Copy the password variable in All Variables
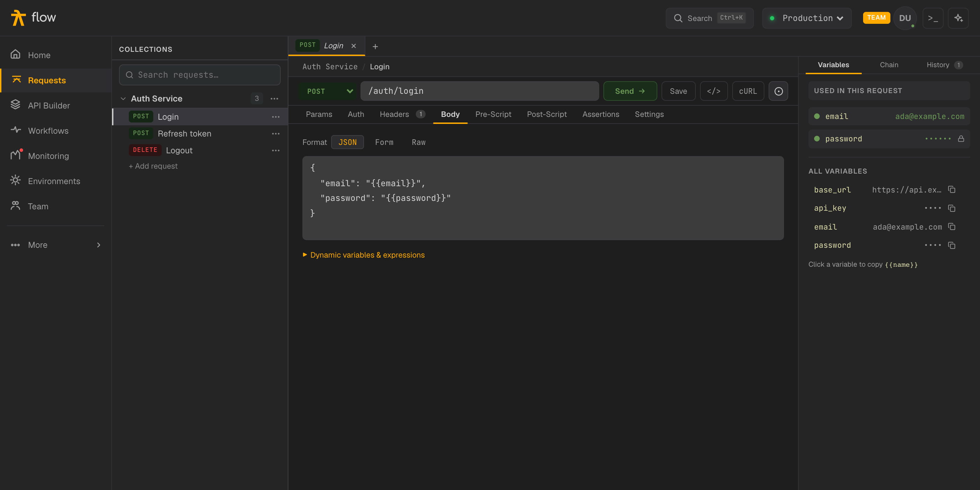This screenshot has height=490, width=980. click(x=951, y=245)
